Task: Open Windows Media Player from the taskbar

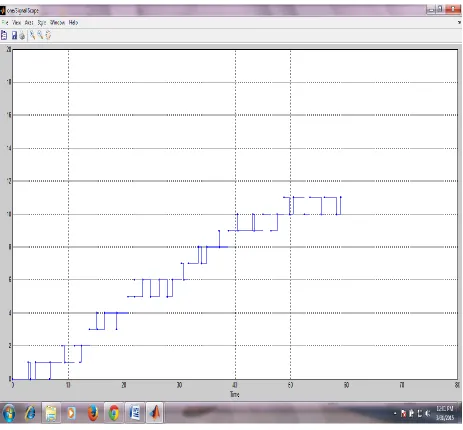Action: click(71, 413)
